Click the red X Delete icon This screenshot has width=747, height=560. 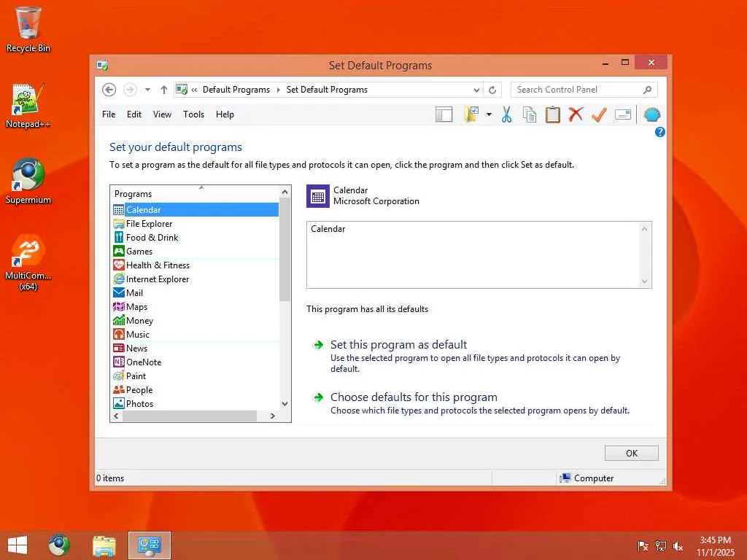tap(576, 114)
